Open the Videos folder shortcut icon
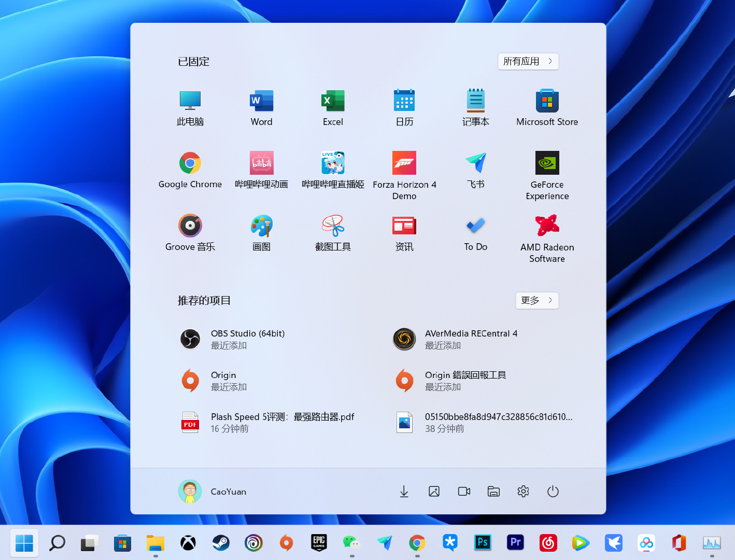Screen dimensions: 735x560 click(x=464, y=492)
